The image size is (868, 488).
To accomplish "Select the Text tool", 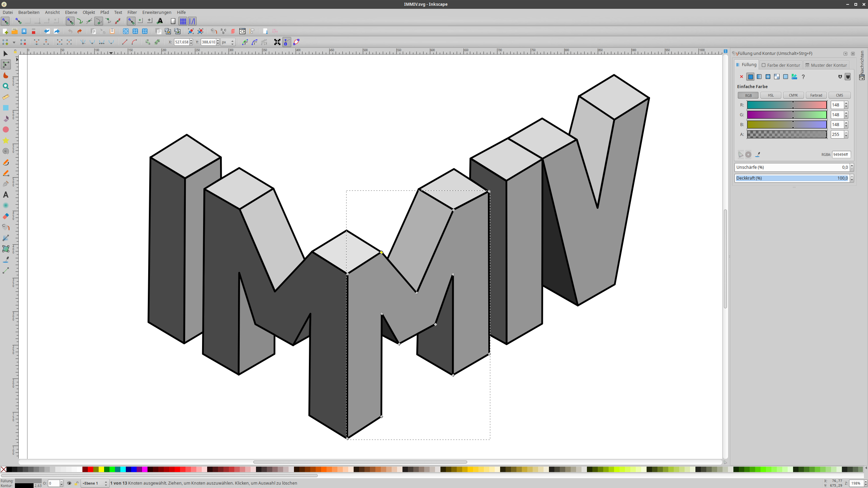I will 5,195.
